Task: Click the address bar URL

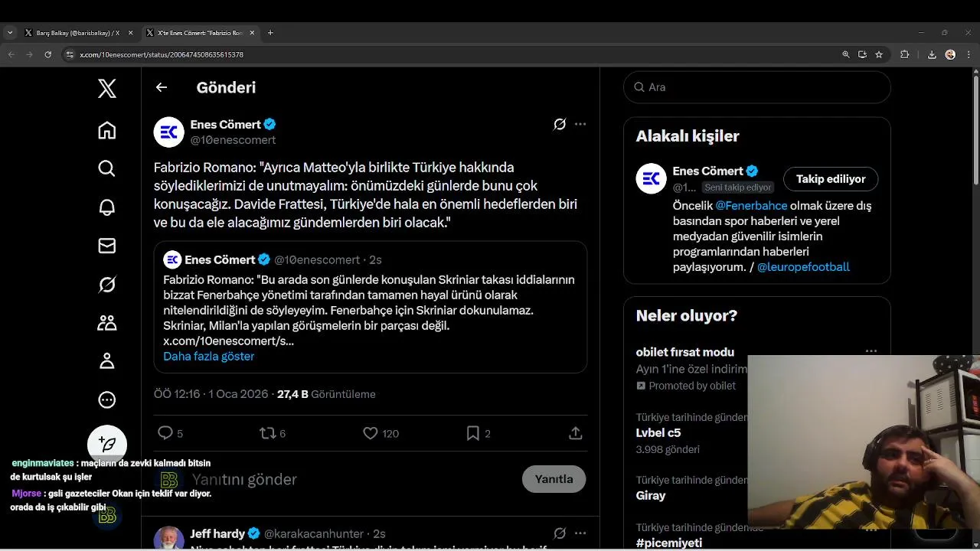Action: click(x=162, y=54)
